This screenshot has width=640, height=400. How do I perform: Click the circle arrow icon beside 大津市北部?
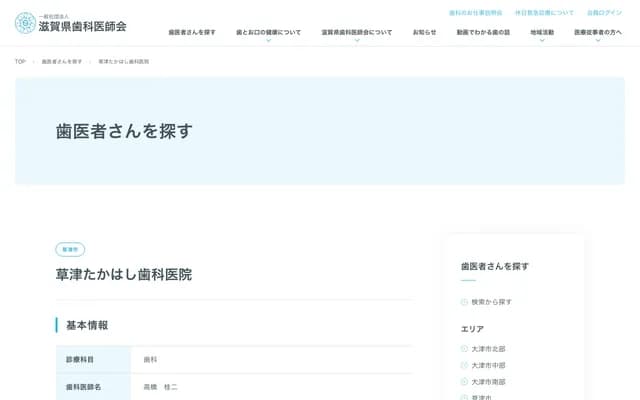(464, 349)
